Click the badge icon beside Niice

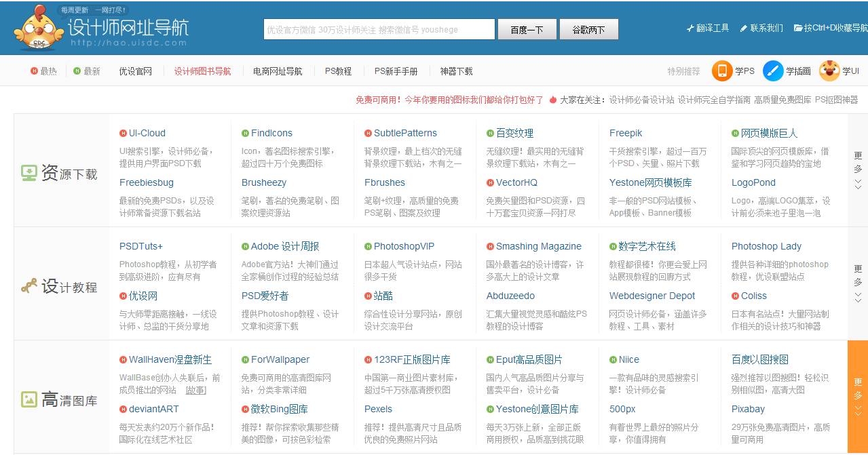click(x=613, y=360)
